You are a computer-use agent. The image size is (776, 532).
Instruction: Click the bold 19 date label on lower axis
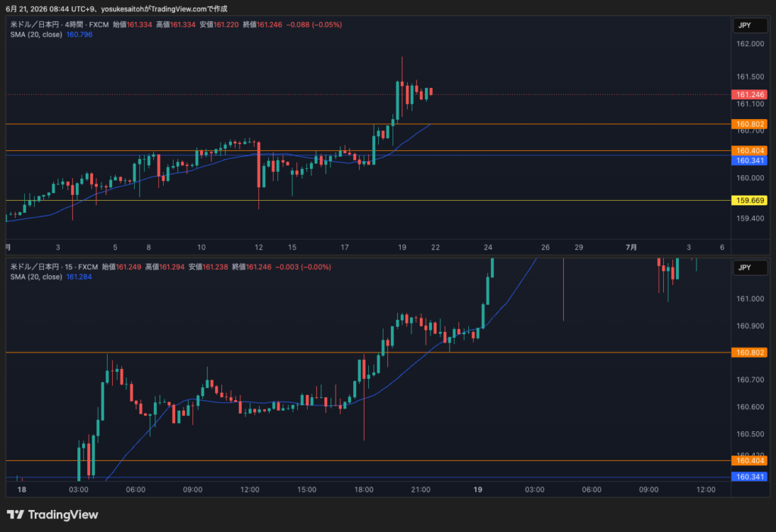pyautogui.click(x=477, y=490)
